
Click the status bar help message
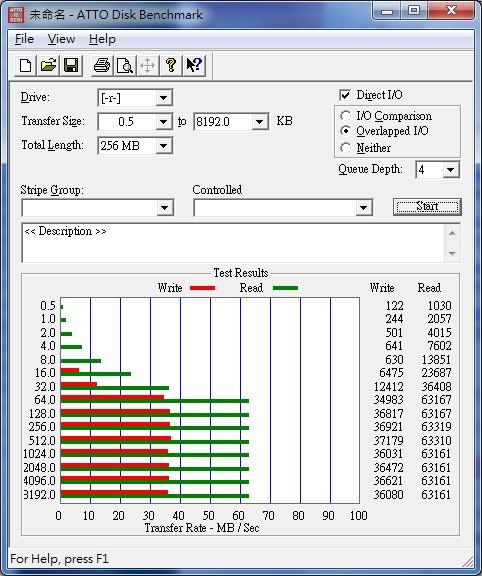coord(60,559)
